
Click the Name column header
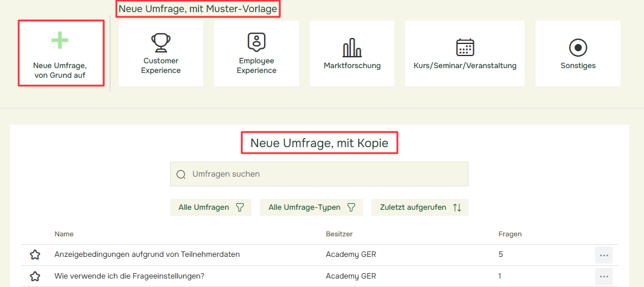pyautogui.click(x=64, y=234)
